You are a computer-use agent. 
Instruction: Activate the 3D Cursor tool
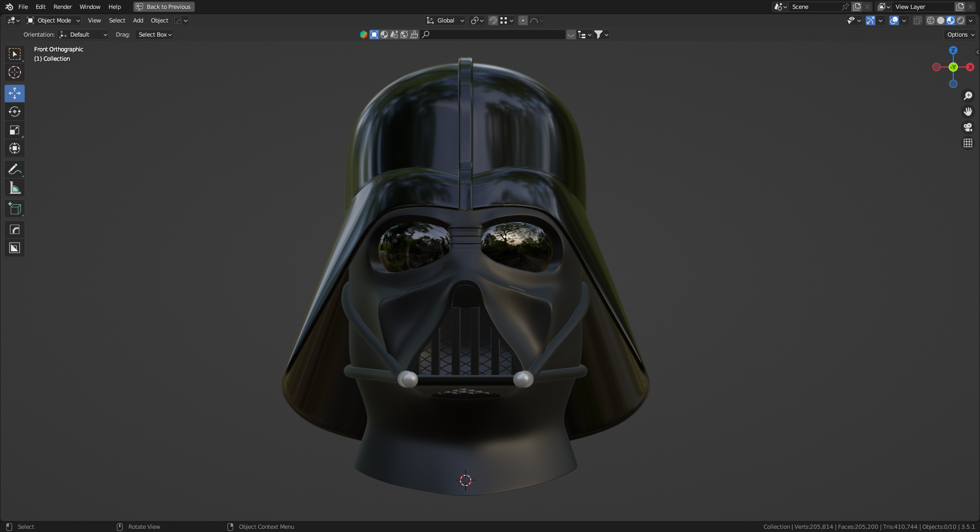point(15,72)
